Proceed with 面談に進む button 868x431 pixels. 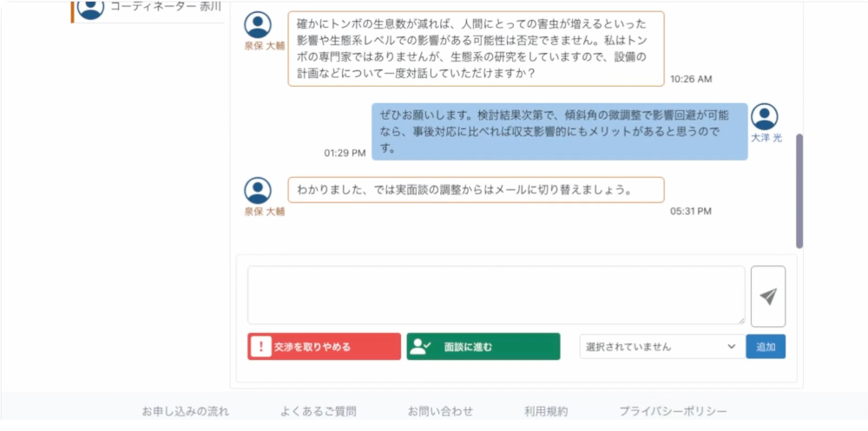pos(483,346)
